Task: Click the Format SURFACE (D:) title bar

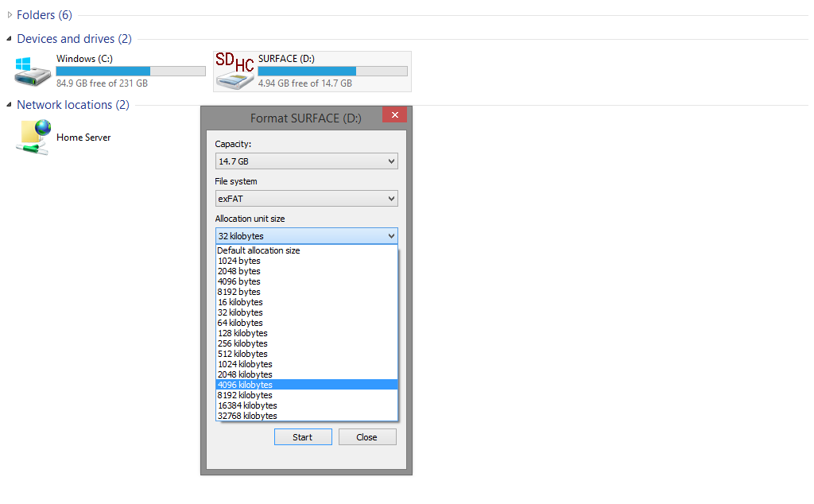Action: click(305, 118)
